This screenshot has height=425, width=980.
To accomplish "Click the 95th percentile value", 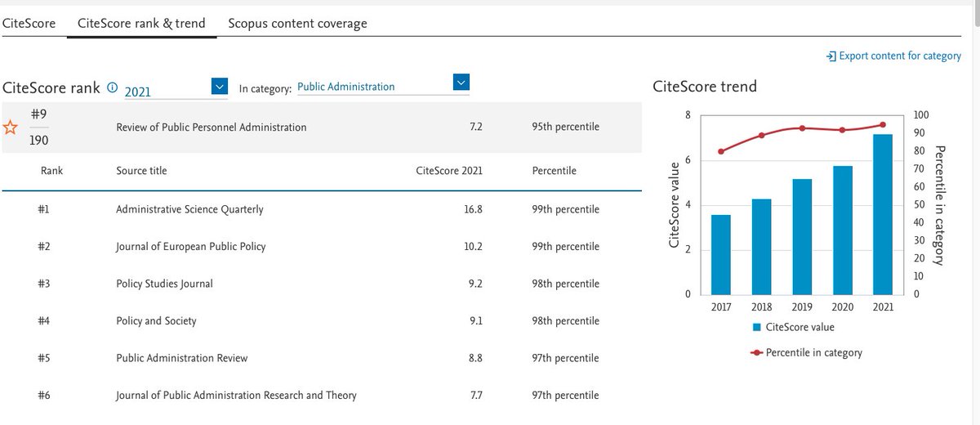I will (x=565, y=127).
